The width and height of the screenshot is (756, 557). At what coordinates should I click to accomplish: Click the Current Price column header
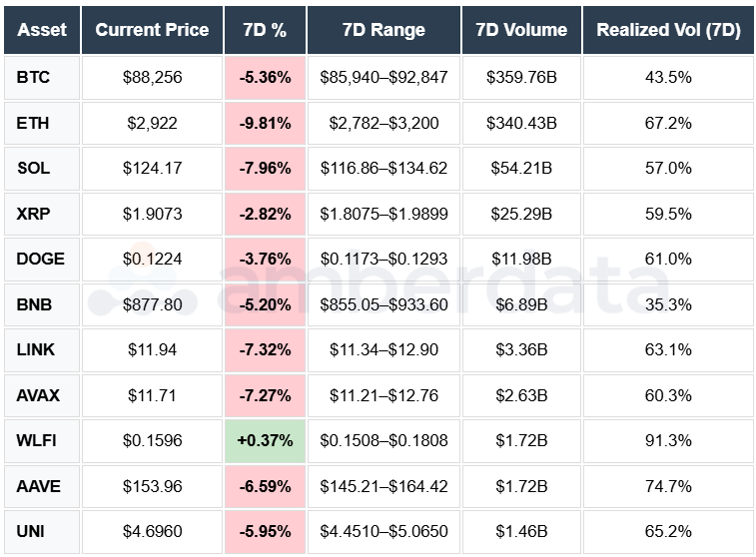[x=152, y=30]
